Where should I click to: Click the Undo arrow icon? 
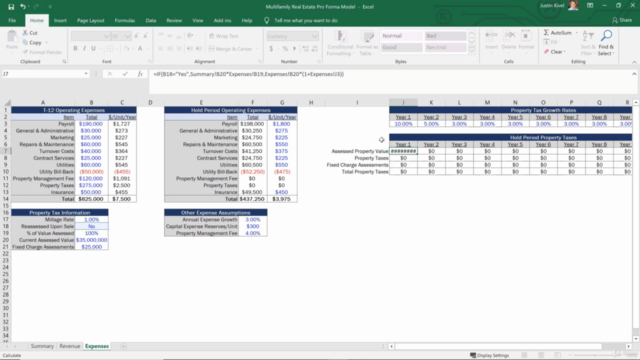23,7
